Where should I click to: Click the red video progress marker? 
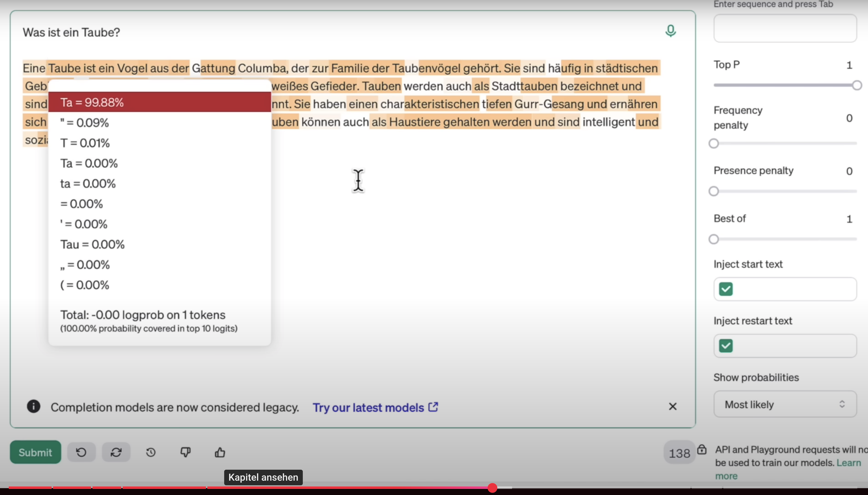pos(492,488)
